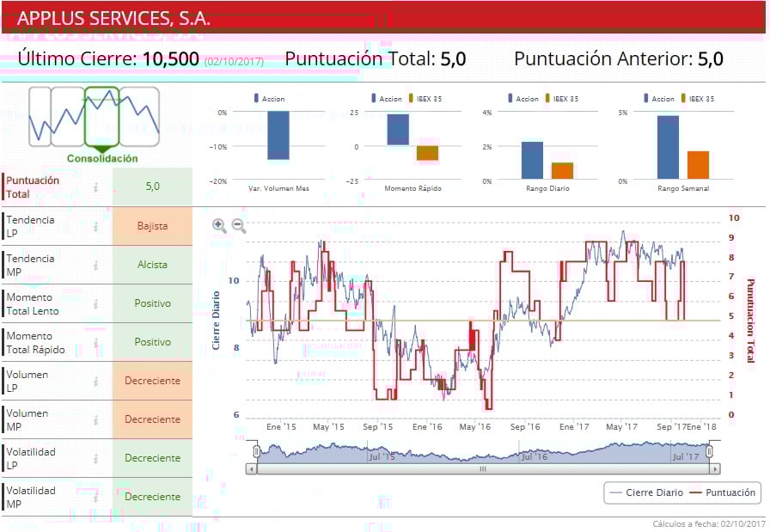Click the date (02/10/2017) next to closing price
The width and height of the screenshot is (776, 532).
click(x=234, y=61)
